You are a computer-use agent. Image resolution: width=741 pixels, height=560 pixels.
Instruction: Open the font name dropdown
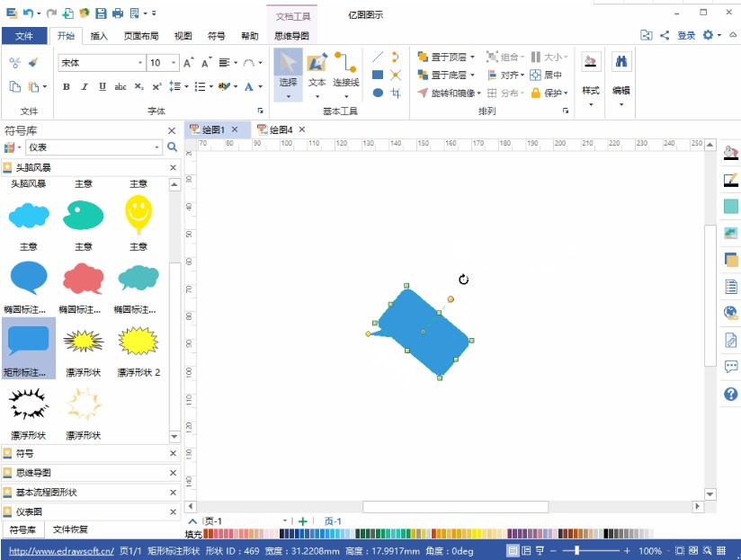click(140, 63)
